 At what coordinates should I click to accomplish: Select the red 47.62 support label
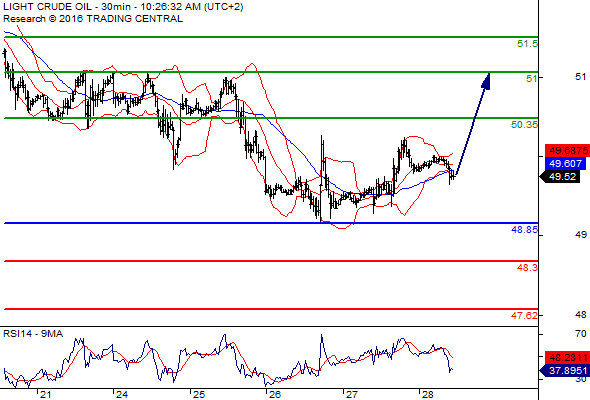pyautogui.click(x=524, y=315)
